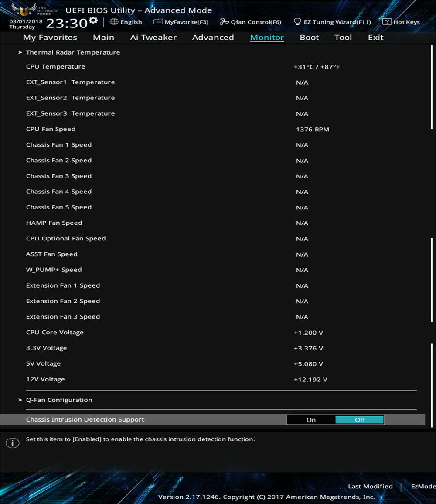436x504 pixels.
Task: Expand the Q-Fan Configuration arrow
Action: pyautogui.click(x=20, y=400)
